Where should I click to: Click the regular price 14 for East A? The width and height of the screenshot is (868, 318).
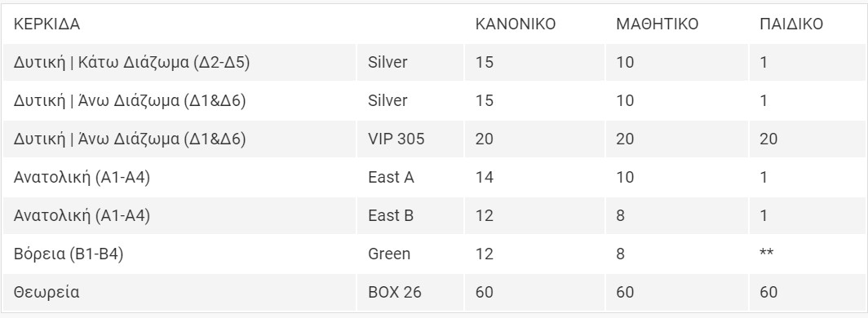pos(485,178)
